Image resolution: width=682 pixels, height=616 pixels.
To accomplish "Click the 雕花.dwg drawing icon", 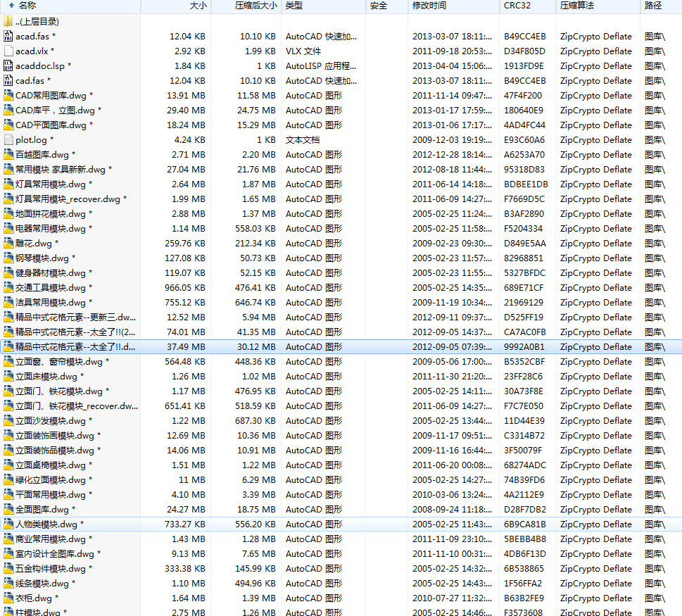I will click(x=8, y=243).
